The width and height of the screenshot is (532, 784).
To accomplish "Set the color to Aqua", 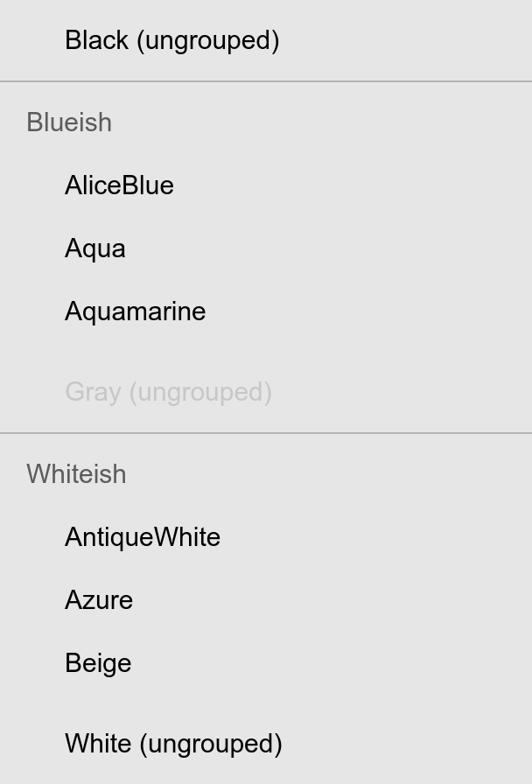I will pyautogui.click(x=266, y=248).
